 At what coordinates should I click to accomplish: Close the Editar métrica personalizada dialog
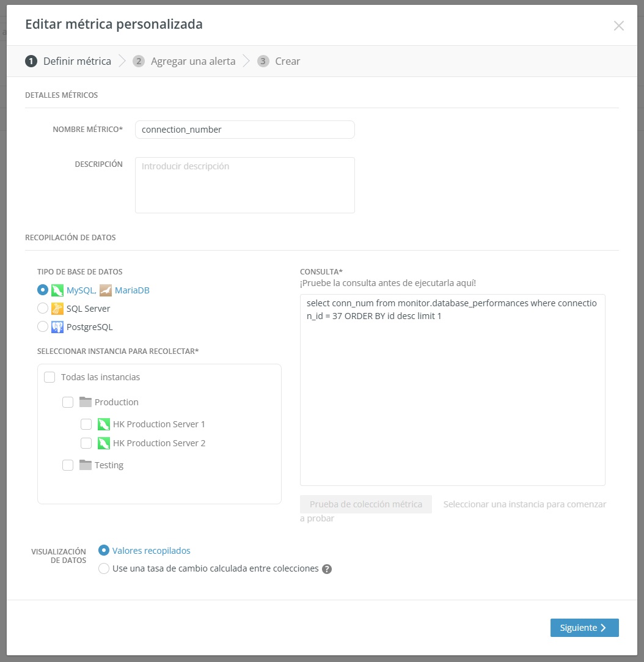click(x=619, y=26)
